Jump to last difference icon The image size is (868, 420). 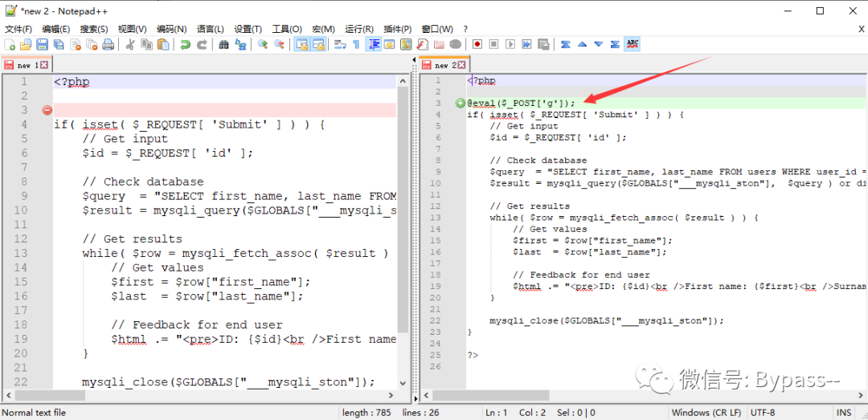pyautogui.click(x=616, y=44)
